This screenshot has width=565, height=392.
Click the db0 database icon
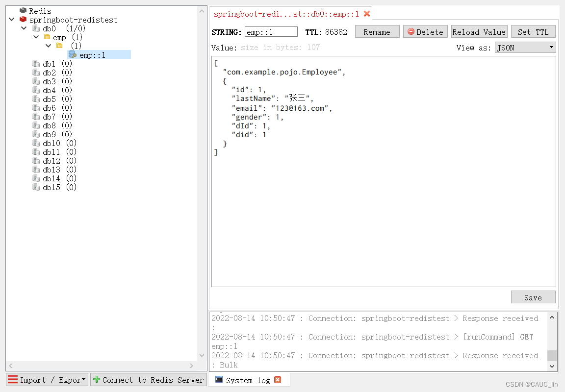tap(36, 28)
